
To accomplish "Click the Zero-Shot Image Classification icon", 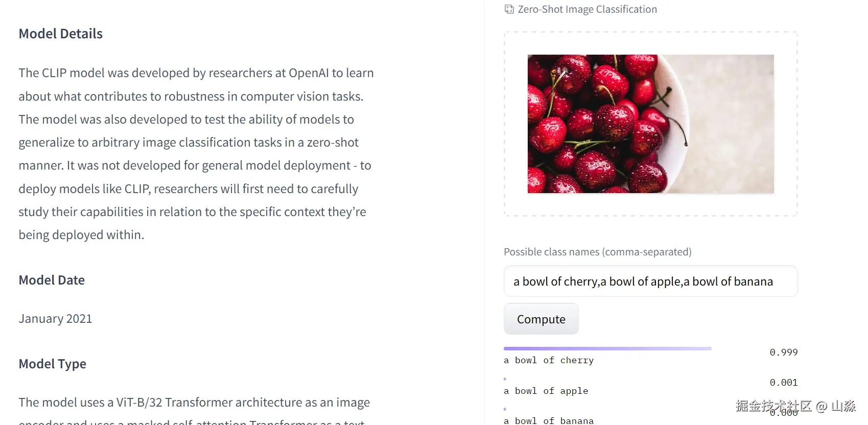I will point(509,9).
